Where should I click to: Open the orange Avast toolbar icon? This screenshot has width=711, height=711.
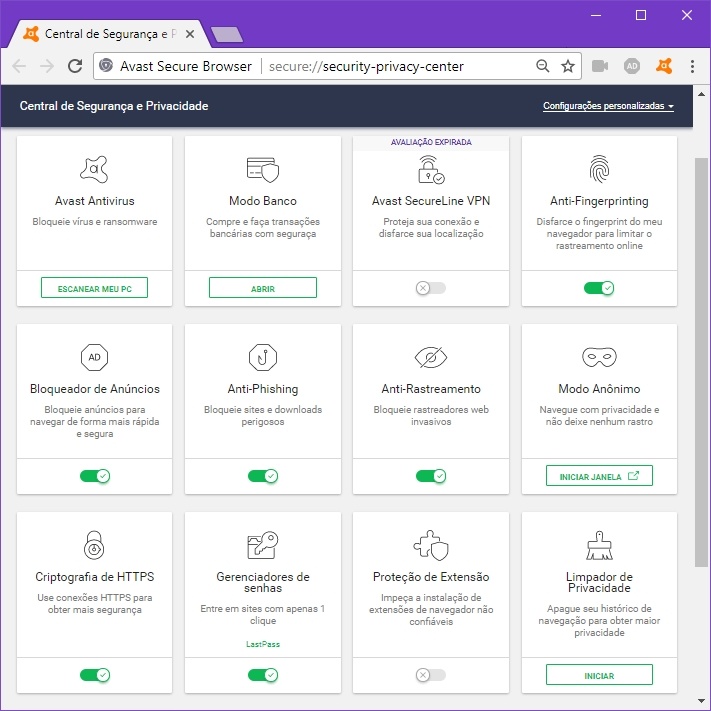click(x=664, y=66)
